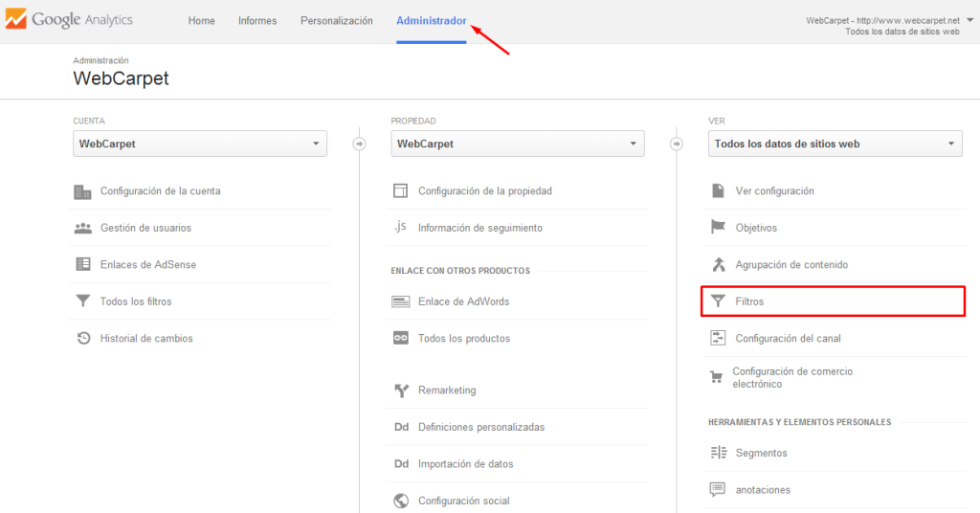Click the arrow circle between Propiedad and Ver
Screen dimensions: 980x513
[677, 144]
